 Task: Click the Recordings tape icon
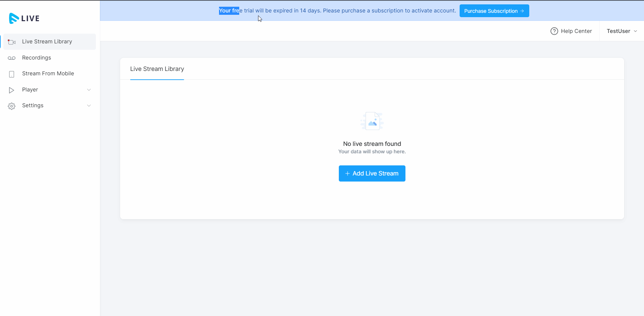pos(12,58)
